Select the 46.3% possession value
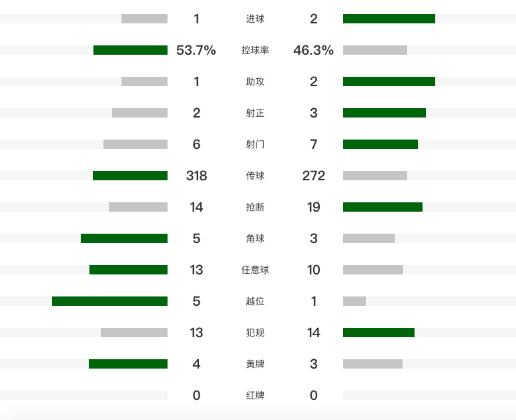 313,50
